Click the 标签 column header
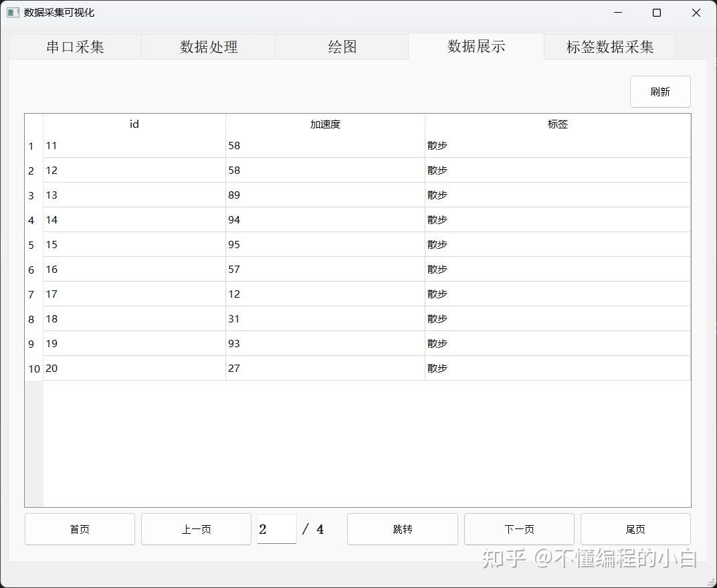Image resolution: width=717 pixels, height=588 pixels. [557, 124]
